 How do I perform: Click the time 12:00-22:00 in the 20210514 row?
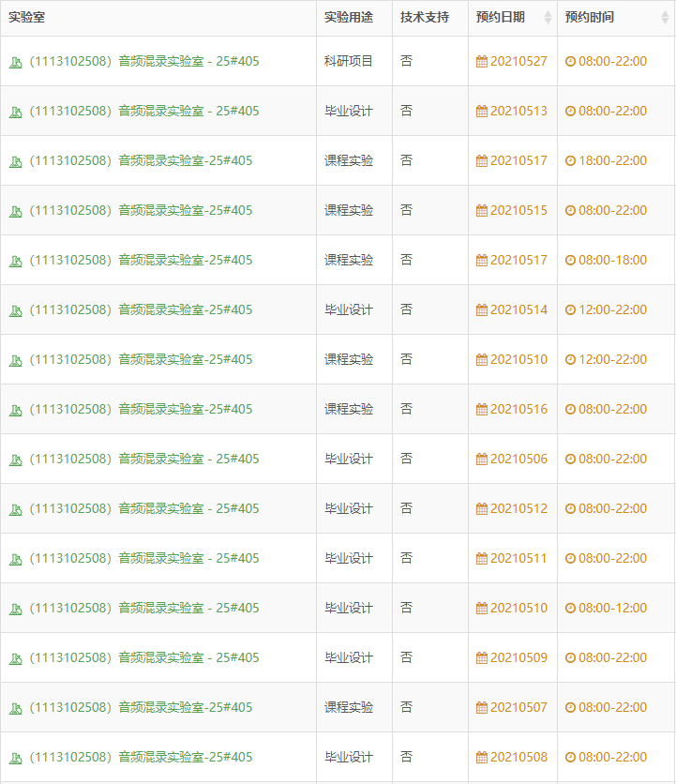point(612,310)
